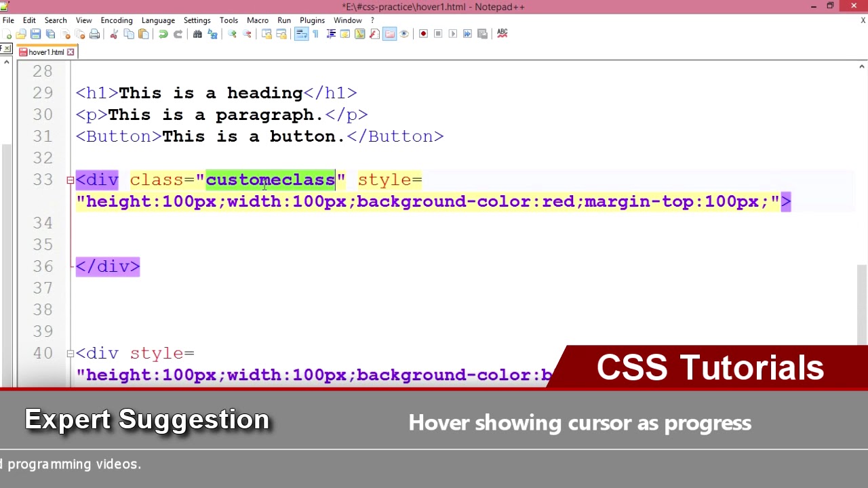Click the Save recorded macro icon
The height and width of the screenshot is (488, 868).
(x=482, y=33)
